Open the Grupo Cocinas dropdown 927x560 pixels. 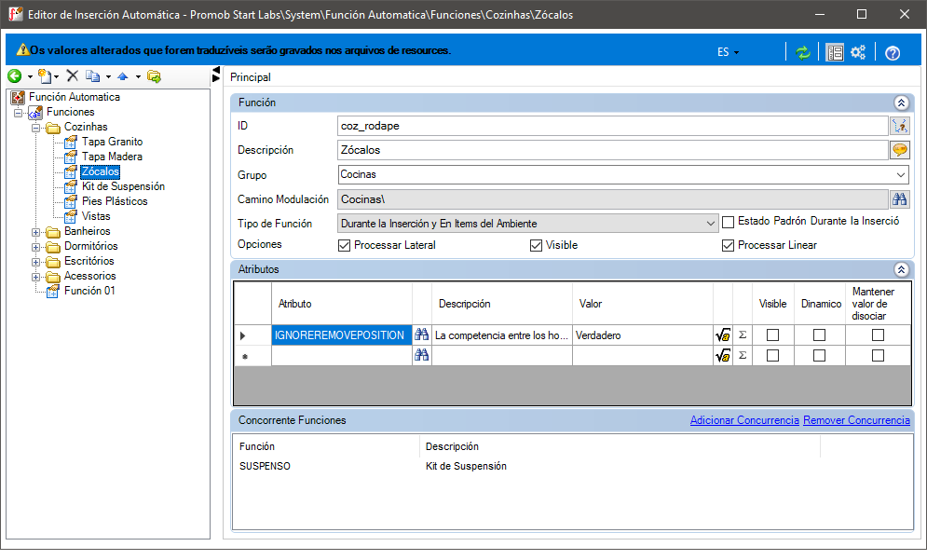coord(900,175)
